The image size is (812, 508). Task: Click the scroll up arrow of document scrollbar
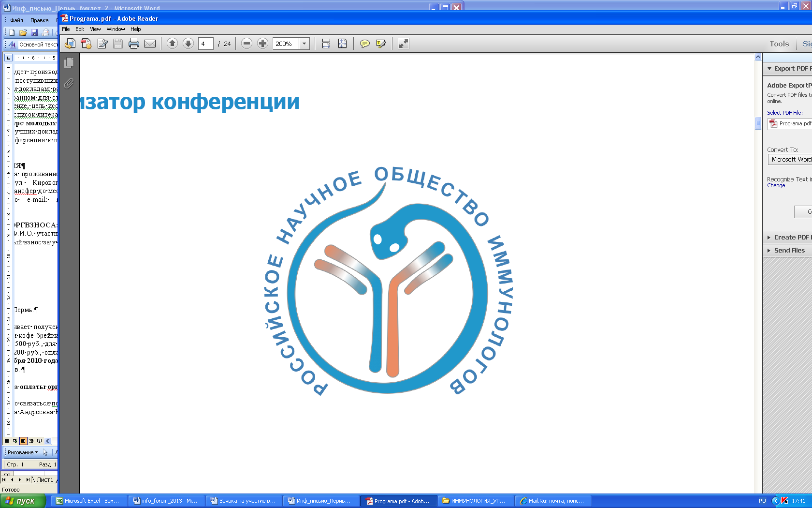tap(758, 57)
